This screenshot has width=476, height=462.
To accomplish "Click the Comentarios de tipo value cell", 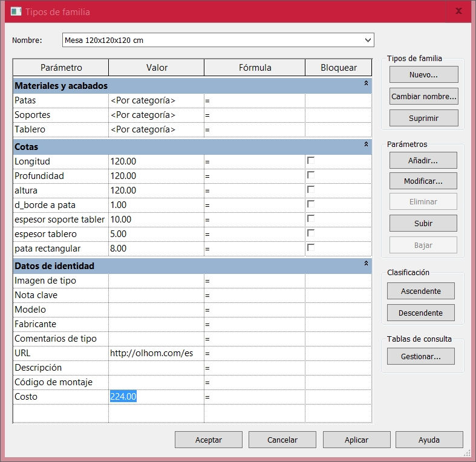I will 156,339.
